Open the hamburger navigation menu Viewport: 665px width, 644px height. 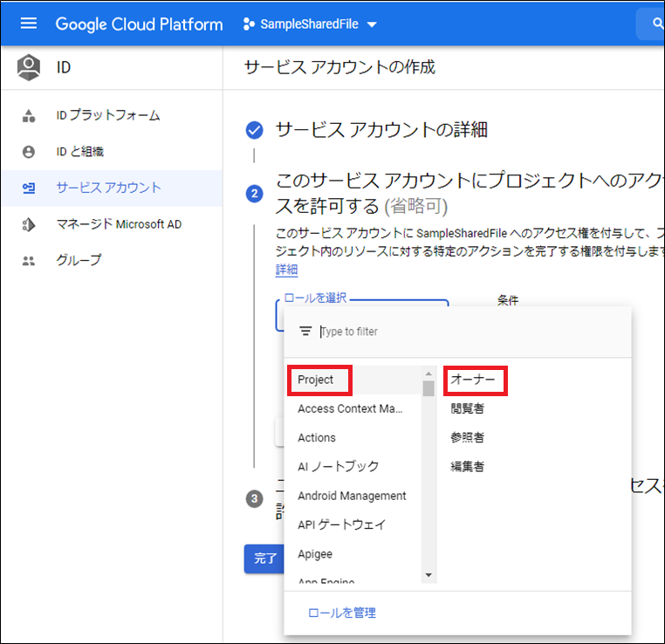click(29, 24)
